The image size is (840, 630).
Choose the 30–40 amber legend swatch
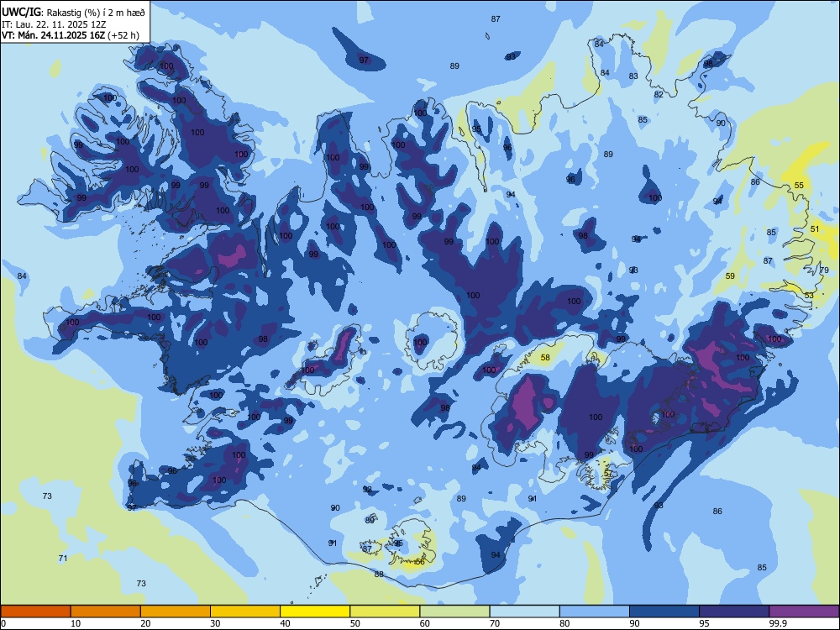point(245,612)
